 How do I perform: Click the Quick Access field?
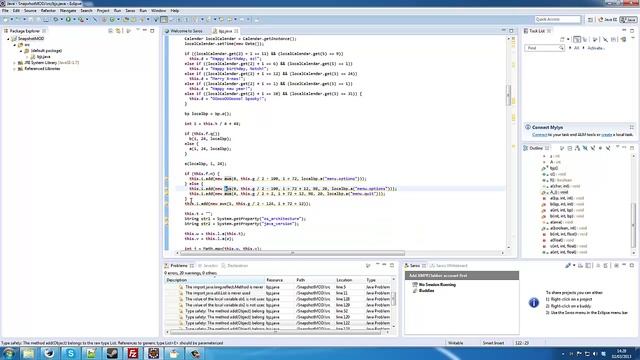(x=557, y=19)
